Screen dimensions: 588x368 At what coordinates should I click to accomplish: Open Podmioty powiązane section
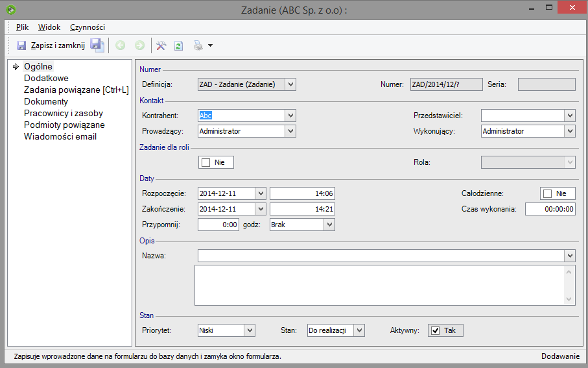coord(64,125)
